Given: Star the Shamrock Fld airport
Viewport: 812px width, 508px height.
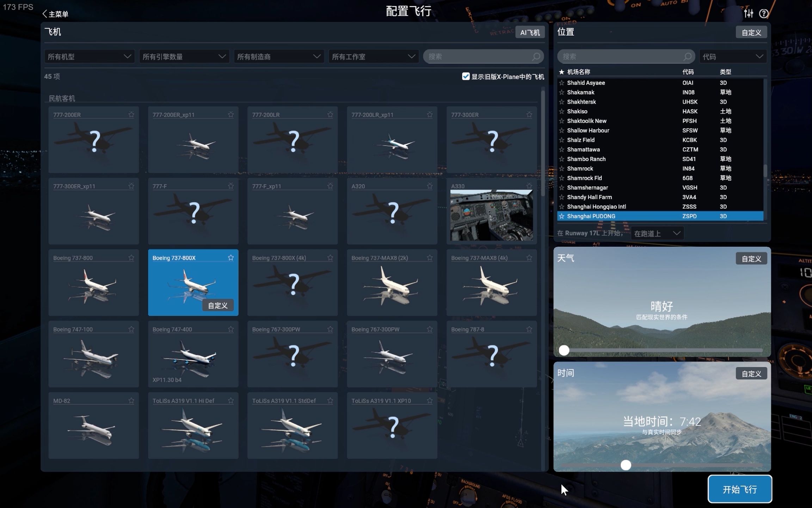Looking at the screenshot, I should pos(562,178).
